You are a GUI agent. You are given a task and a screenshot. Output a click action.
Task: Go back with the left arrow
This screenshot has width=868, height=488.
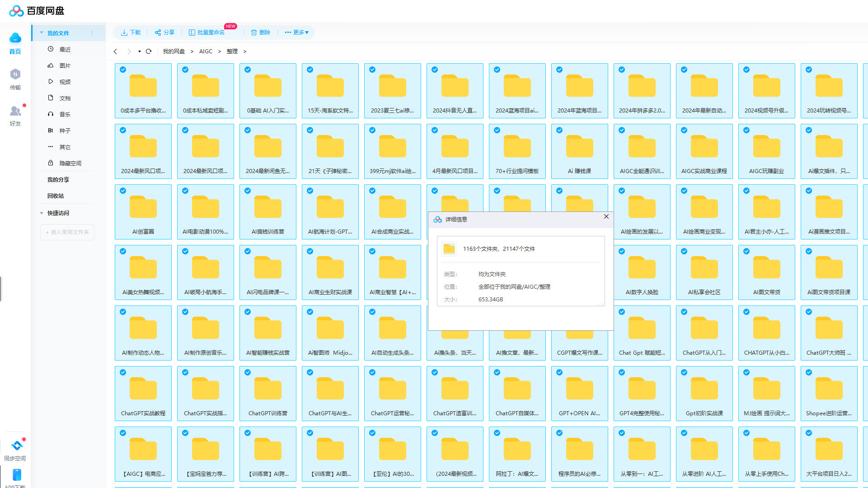pos(116,52)
